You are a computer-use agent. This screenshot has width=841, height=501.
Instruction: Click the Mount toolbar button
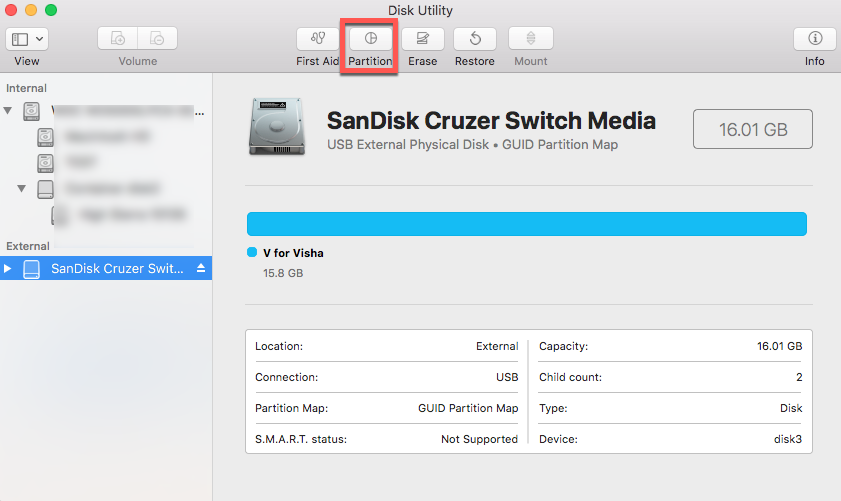[530, 38]
